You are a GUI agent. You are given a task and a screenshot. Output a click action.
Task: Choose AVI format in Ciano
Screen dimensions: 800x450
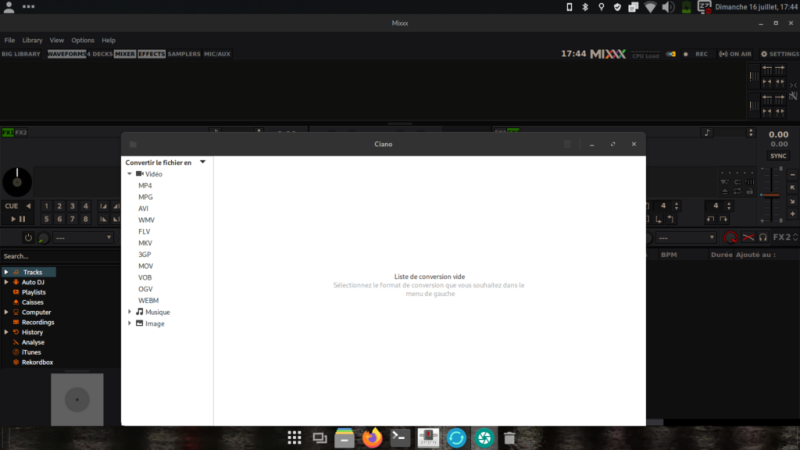[x=143, y=209]
